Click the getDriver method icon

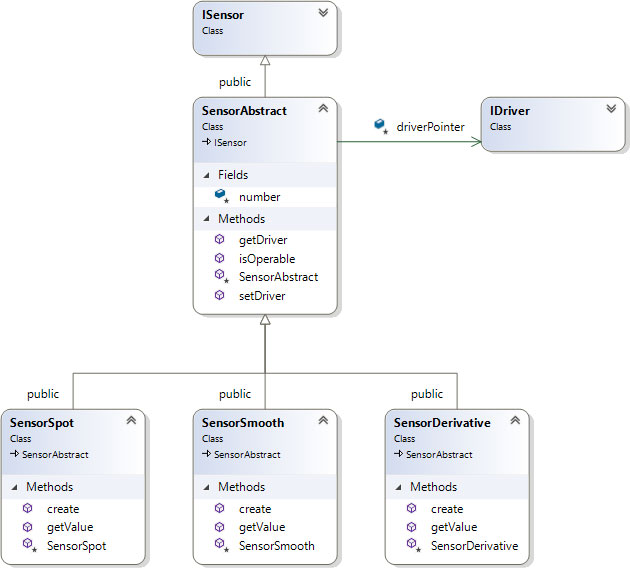click(x=219, y=240)
